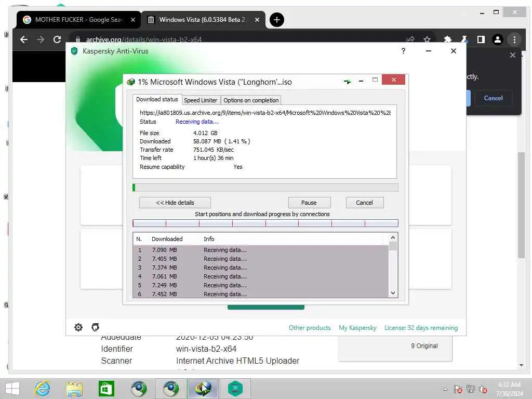Show hidden tray icons arrow
This screenshot has width=532, height=399.
coord(445,389)
